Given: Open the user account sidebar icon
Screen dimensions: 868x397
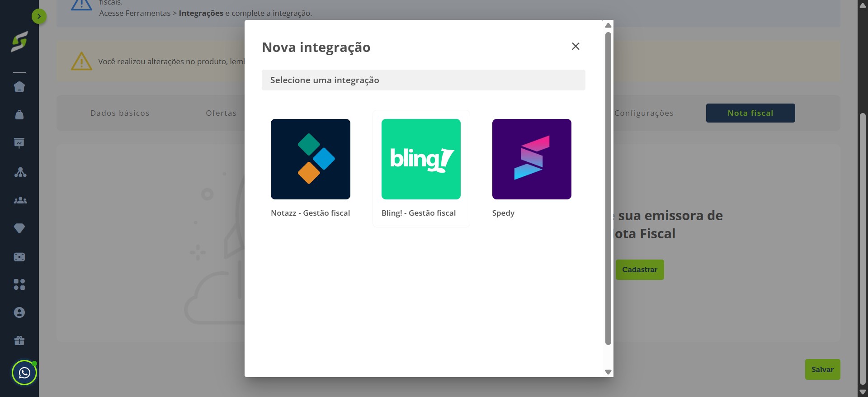Looking at the screenshot, I should point(19,312).
